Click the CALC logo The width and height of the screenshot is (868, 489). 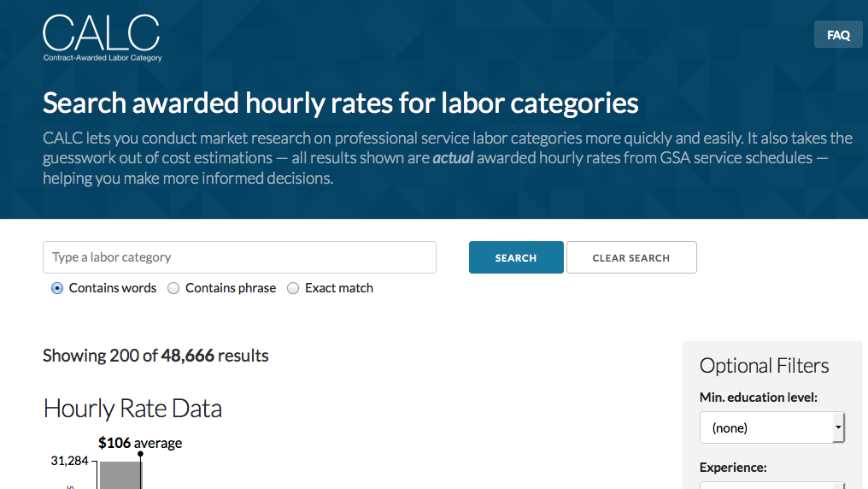102,33
